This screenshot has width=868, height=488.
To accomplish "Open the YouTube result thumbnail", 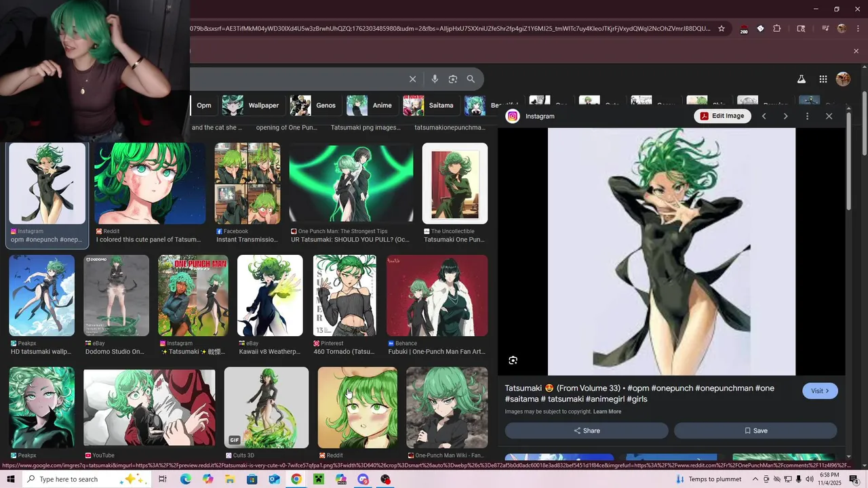I will (x=149, y=407).
